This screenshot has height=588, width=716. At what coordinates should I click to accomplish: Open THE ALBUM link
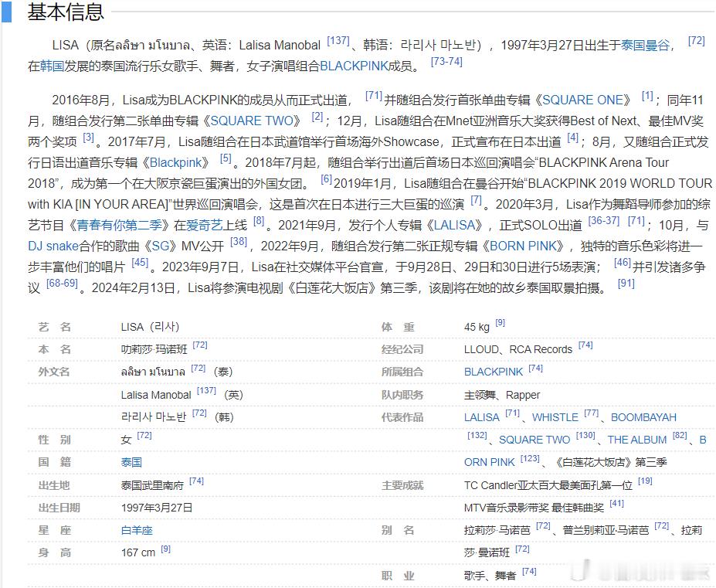[x=637, y=440]
